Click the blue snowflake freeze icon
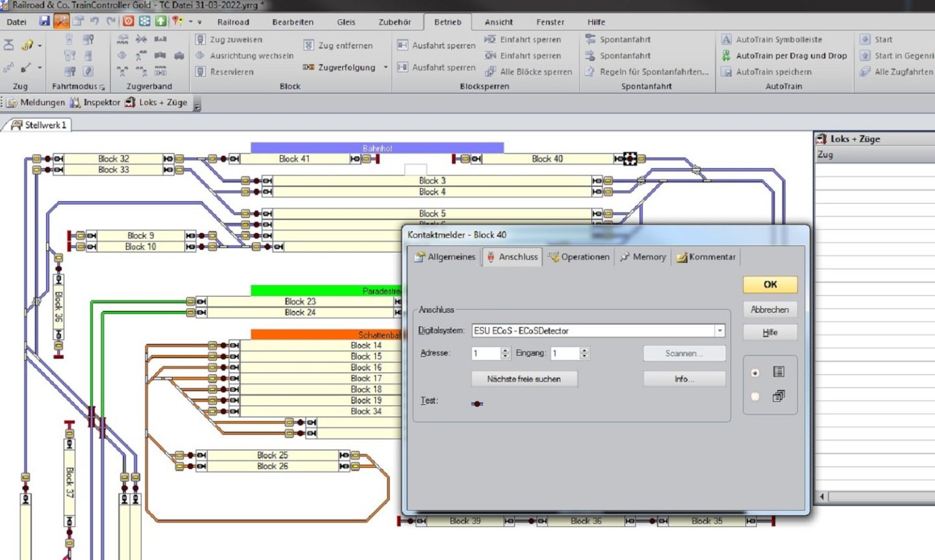935x560 pixels. click(x=144, y=21)
